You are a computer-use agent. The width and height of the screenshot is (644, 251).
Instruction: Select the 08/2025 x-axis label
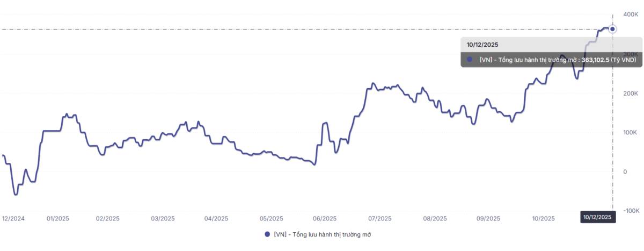[435, 219]
